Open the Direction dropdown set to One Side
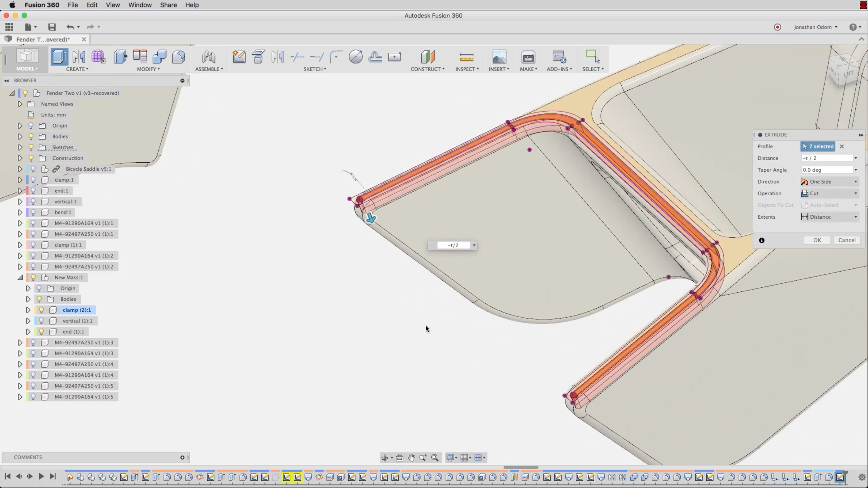Screen dimensions: 868x488 pos(830,181)
